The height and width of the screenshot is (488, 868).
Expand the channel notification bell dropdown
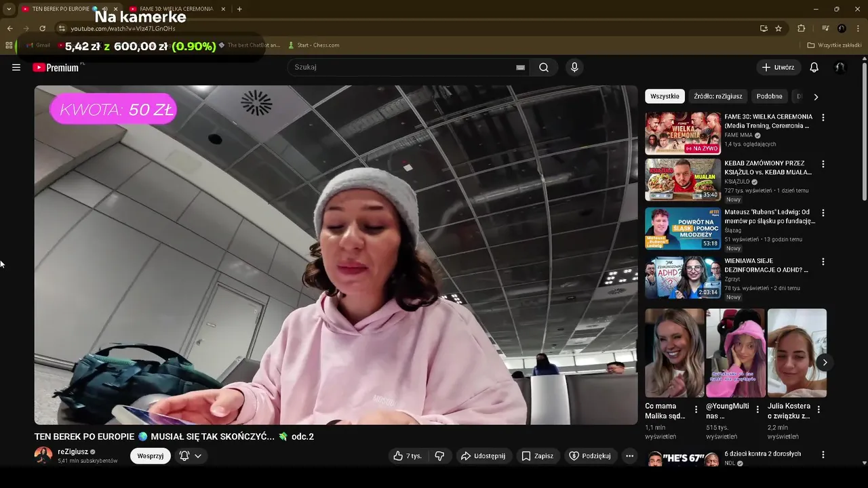click(x=191, y=456)
